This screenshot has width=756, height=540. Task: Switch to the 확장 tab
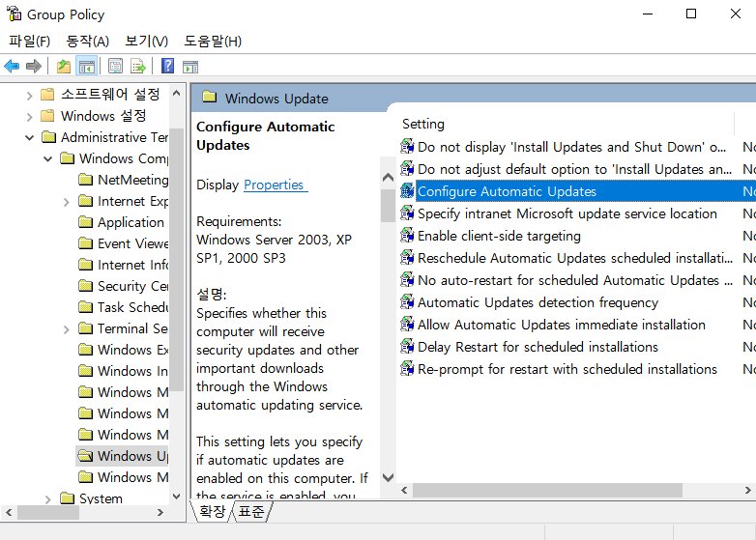[212, 511]
